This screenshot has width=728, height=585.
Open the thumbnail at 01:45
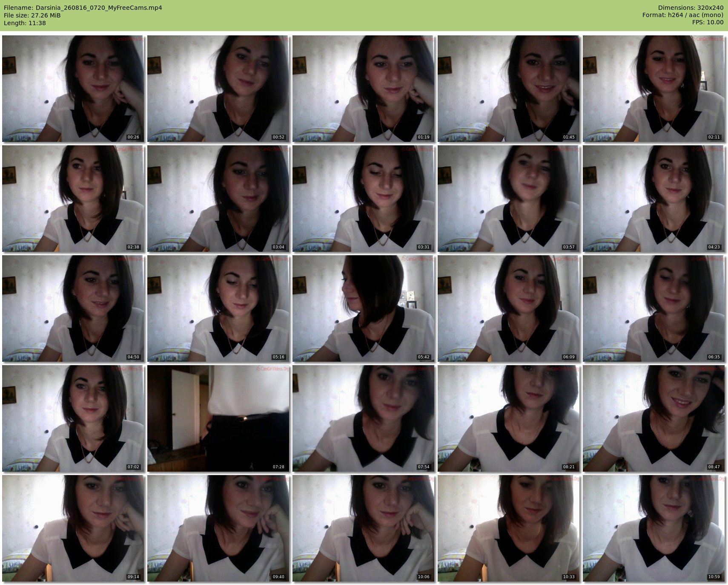[x=508, y=89]
